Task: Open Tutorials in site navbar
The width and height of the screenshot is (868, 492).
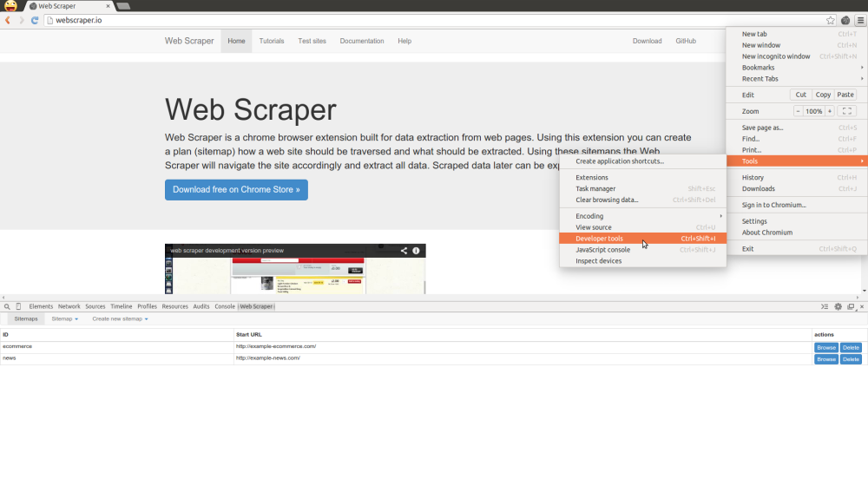Action: coord(272,41)
